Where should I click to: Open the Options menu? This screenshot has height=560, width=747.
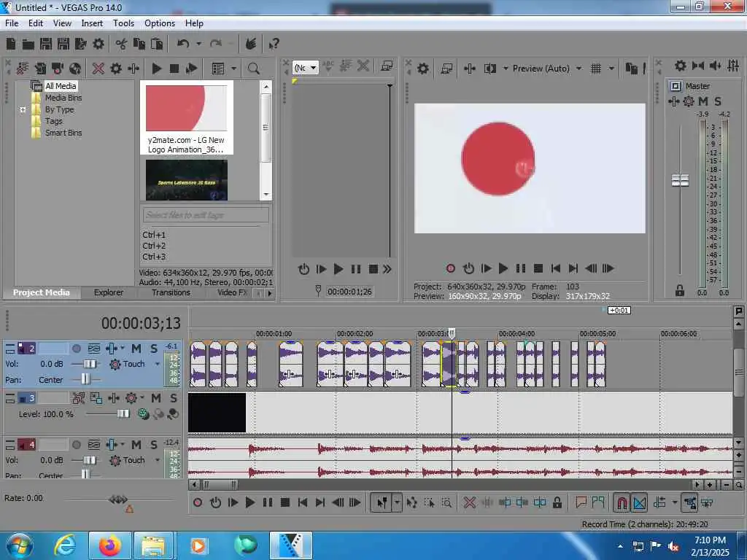(x=160, y=23)
